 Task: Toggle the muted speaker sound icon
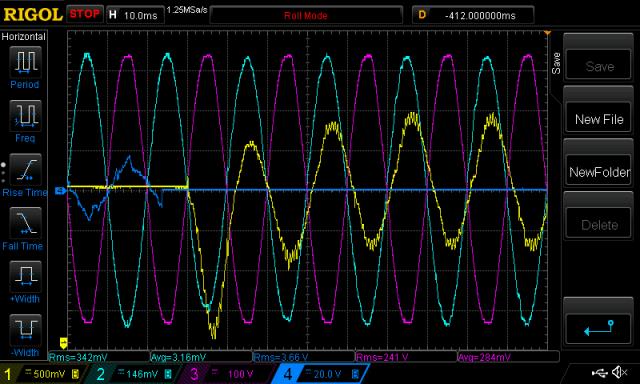click(x=619, y=372)
